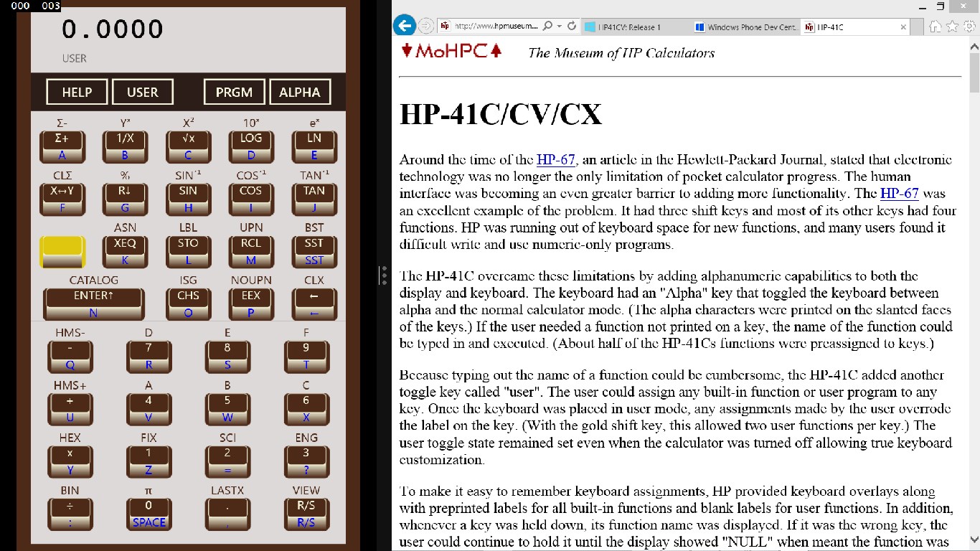
Task: Tap the Σ+ calculator key
Action: point(62,146)
